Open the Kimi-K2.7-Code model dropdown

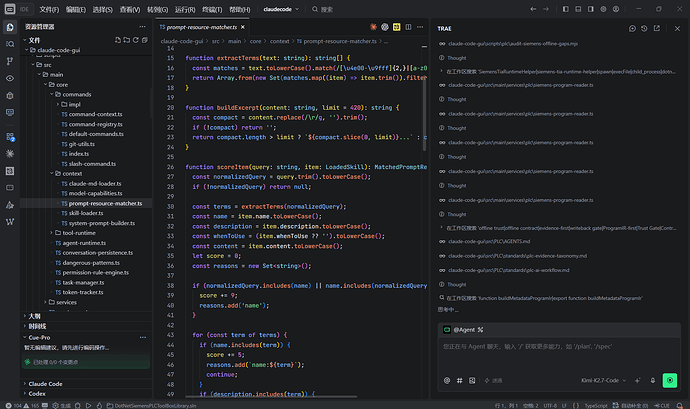click(603, 380)
